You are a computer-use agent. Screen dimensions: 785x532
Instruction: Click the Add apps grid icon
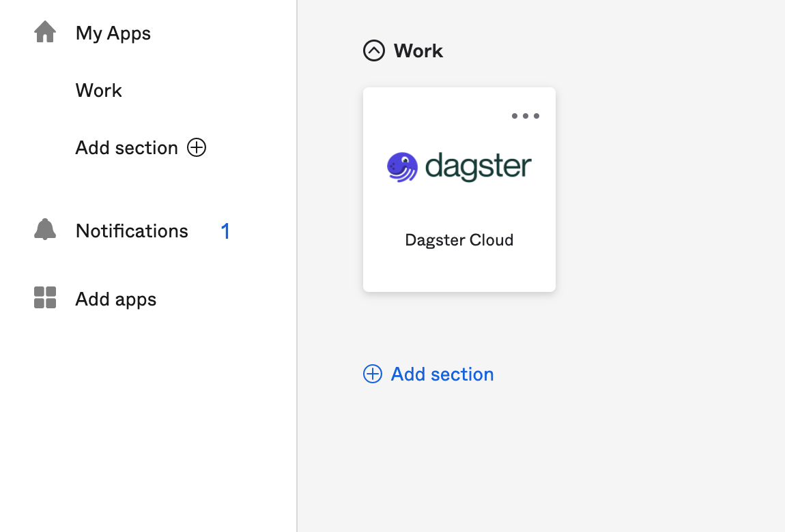(44, 298)
